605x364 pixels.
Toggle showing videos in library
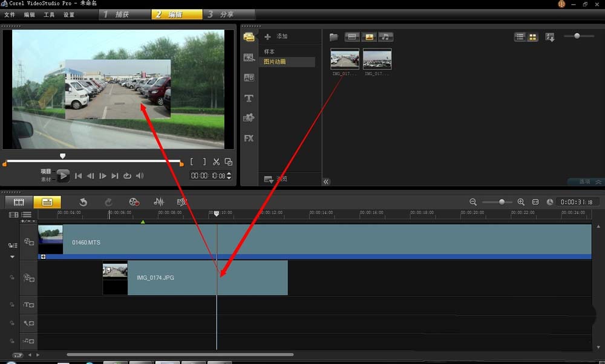(352, 37)
